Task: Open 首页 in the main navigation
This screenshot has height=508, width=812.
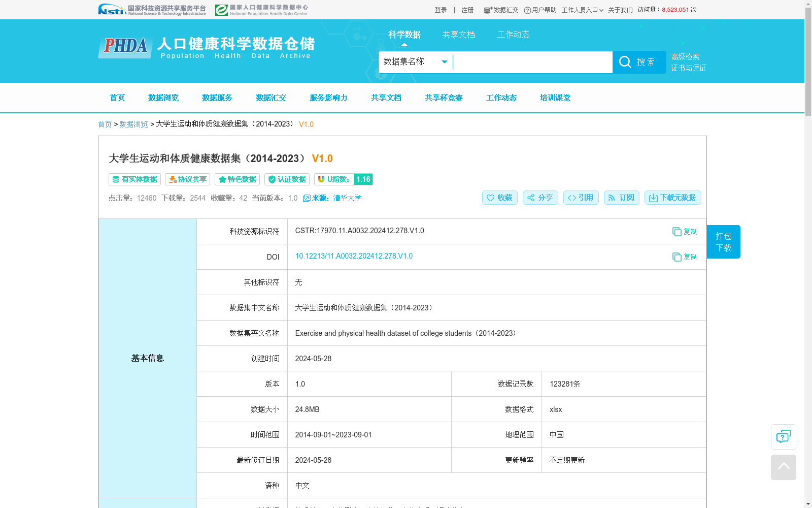Action: pos(117,98)
